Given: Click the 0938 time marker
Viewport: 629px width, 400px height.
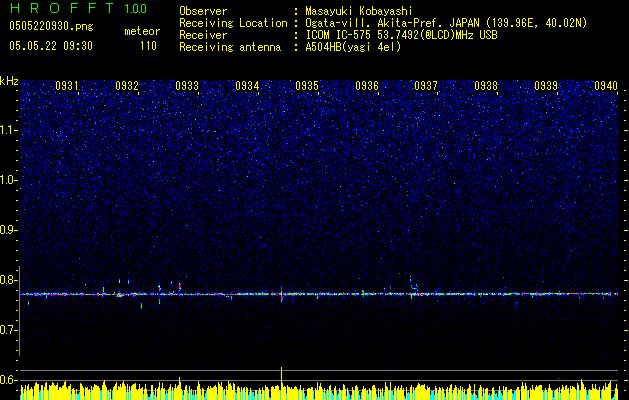Looking at the screenshot, I should tap(486, 86).
